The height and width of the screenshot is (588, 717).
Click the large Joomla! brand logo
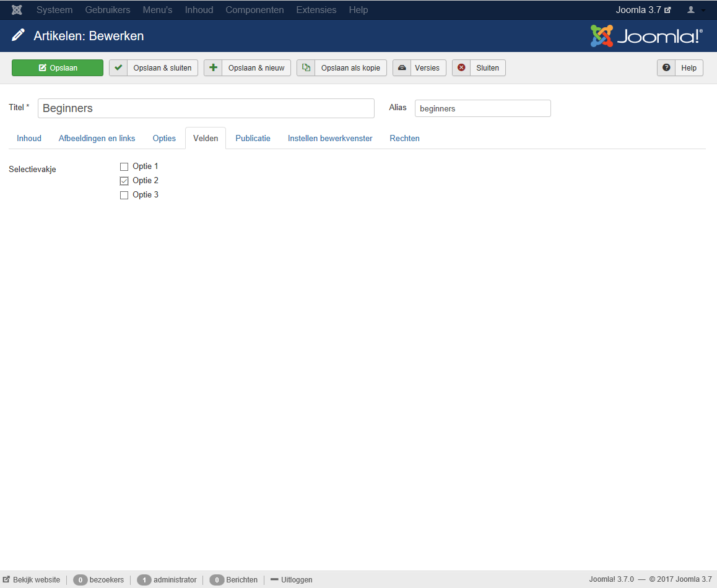coord(646,36)
